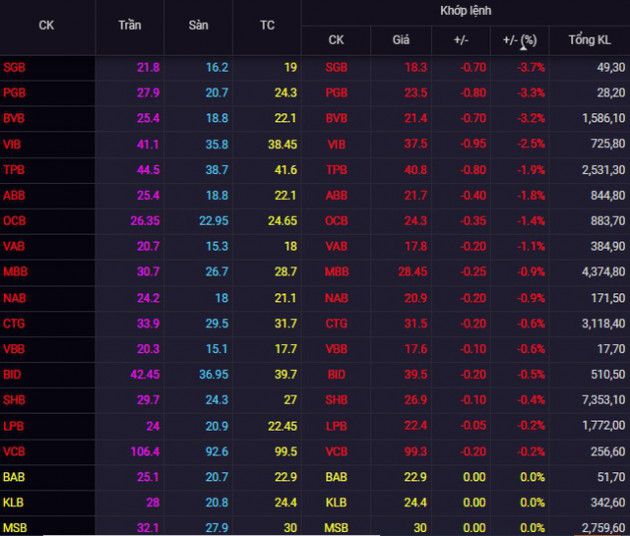Click BID ceiling price 42.45
The height and width of the screenshot is (536, 630).
pos(145,374)
